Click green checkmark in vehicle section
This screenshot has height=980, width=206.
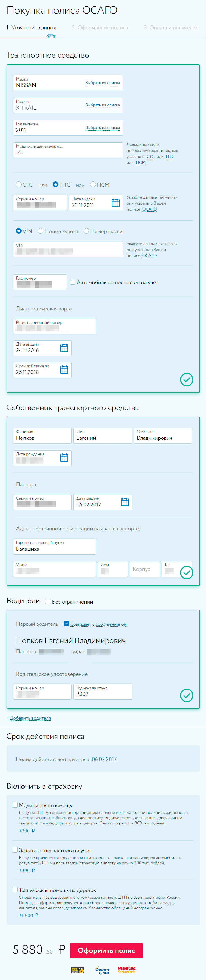186,379
